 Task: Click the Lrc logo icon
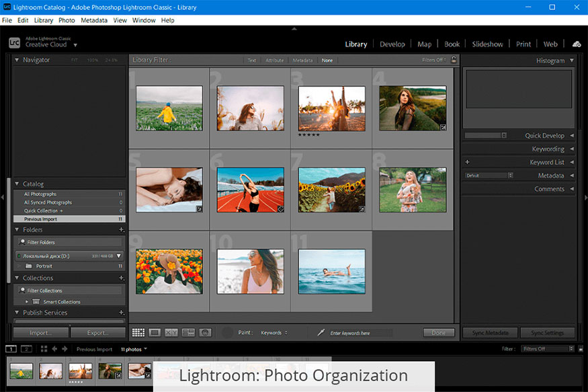(x=14, y=43)
